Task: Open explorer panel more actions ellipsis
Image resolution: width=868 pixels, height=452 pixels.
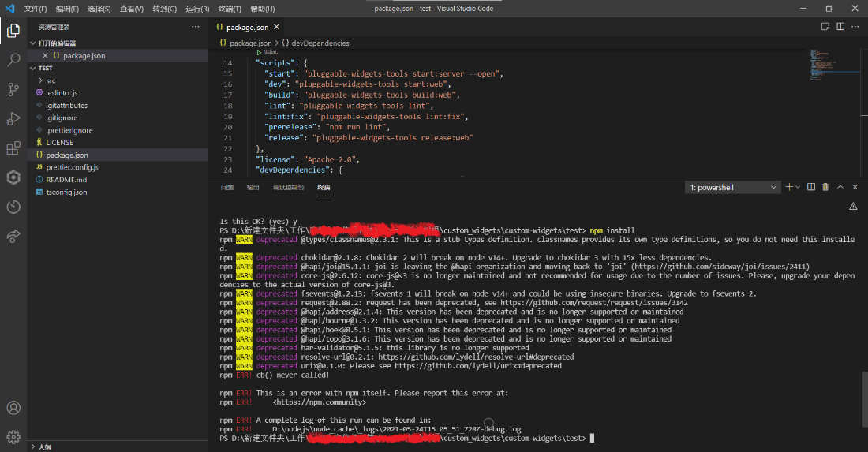Action: tap(196, 27)
